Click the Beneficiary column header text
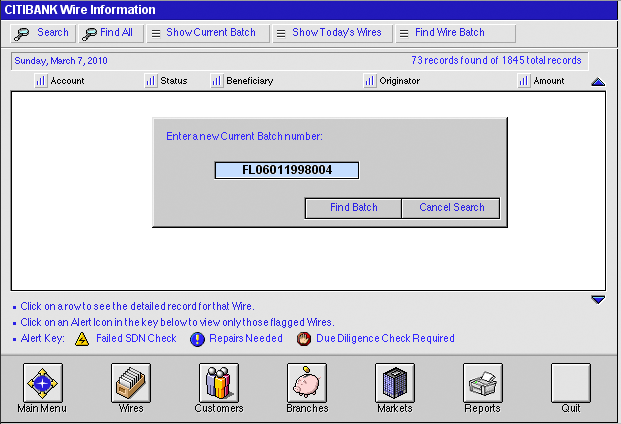The height and width of the screenshot is (424, 621). [x=250, y=81]
